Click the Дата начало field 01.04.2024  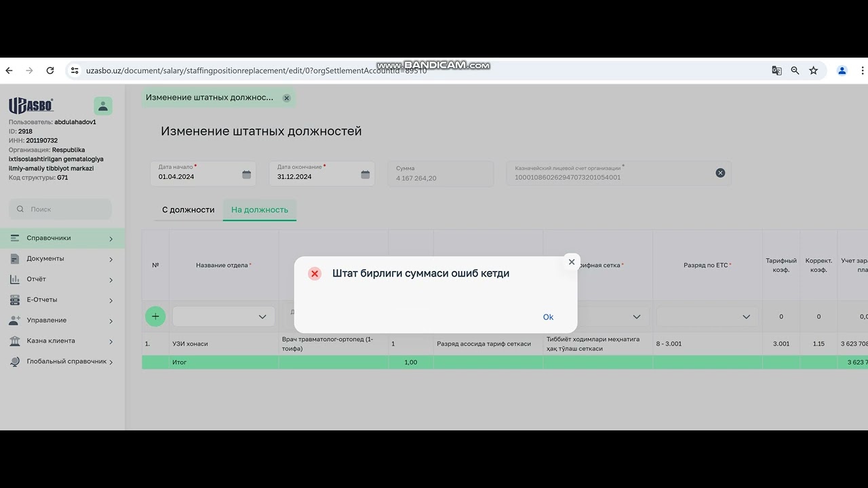(x=203, y=174)
